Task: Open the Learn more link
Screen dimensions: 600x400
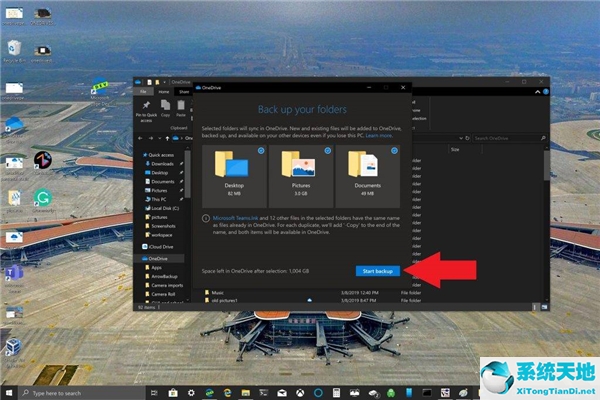Action: tap(378, 136)
